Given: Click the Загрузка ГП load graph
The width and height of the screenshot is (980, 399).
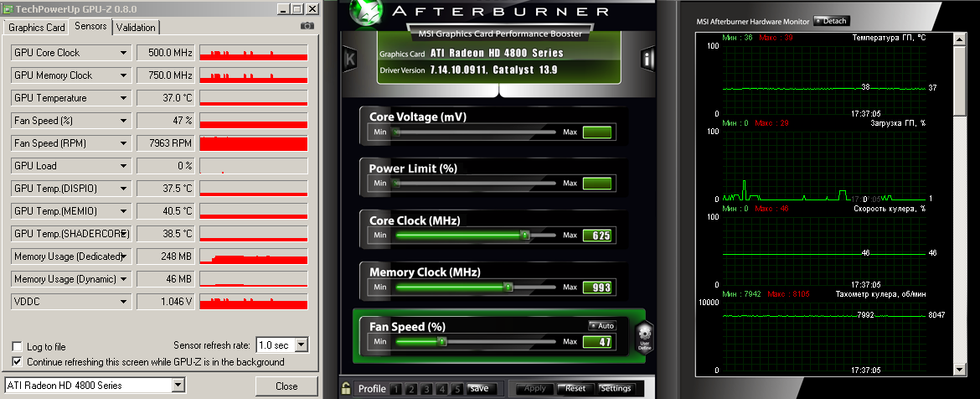Looking at the screenshot, I should [823, 165].
